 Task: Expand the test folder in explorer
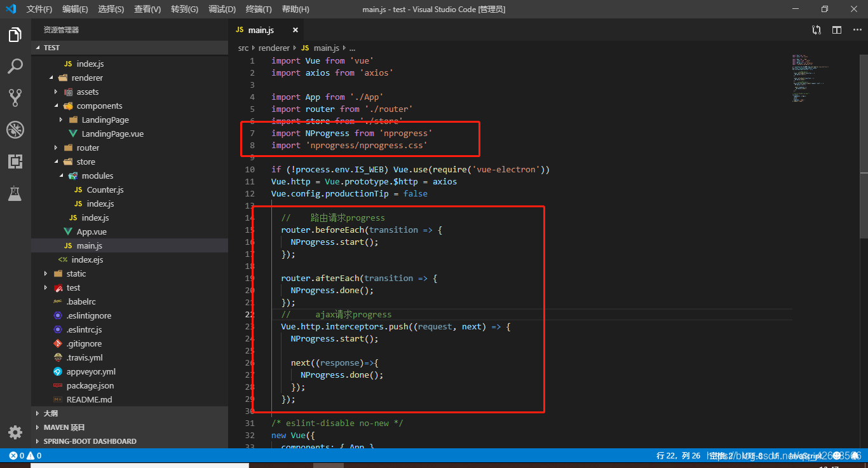point(46,287)
